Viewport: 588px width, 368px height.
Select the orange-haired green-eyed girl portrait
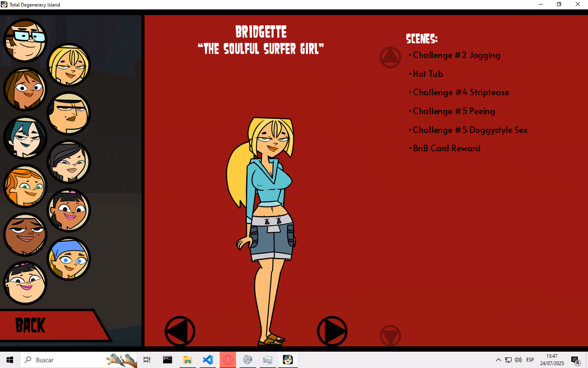coord(25,186)
